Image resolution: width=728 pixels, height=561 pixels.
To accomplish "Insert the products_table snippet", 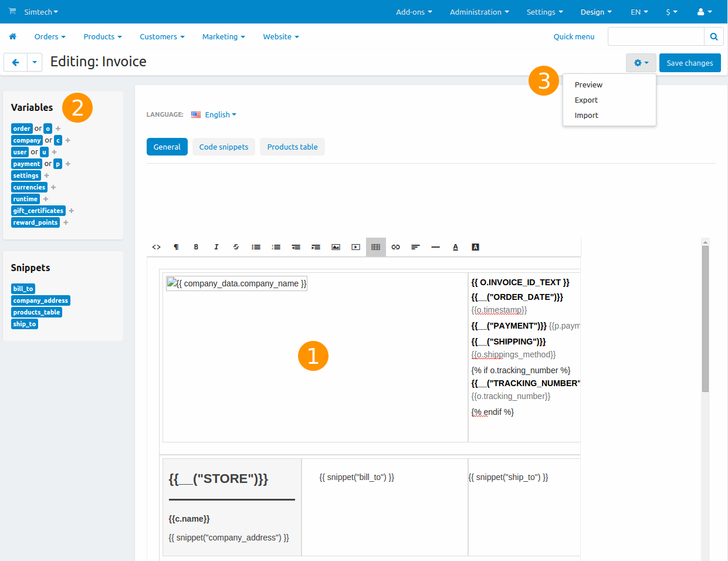I will coord(36,312).
